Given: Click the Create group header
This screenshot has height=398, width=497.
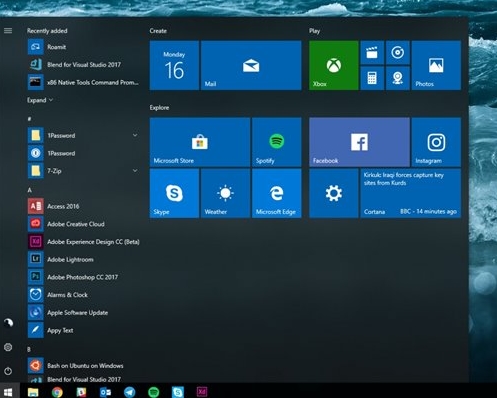Looking at the screenshot, I should (158, 31).
